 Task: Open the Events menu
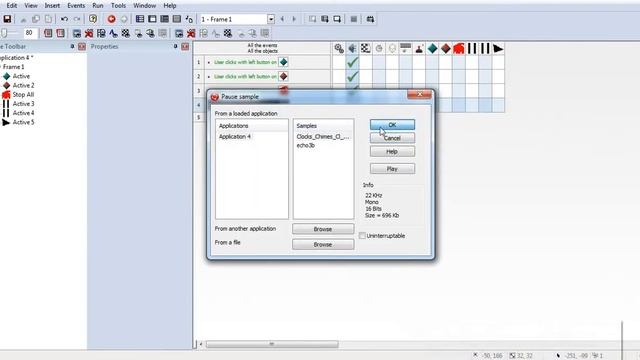pyautogui.click(x=76, y=6)
